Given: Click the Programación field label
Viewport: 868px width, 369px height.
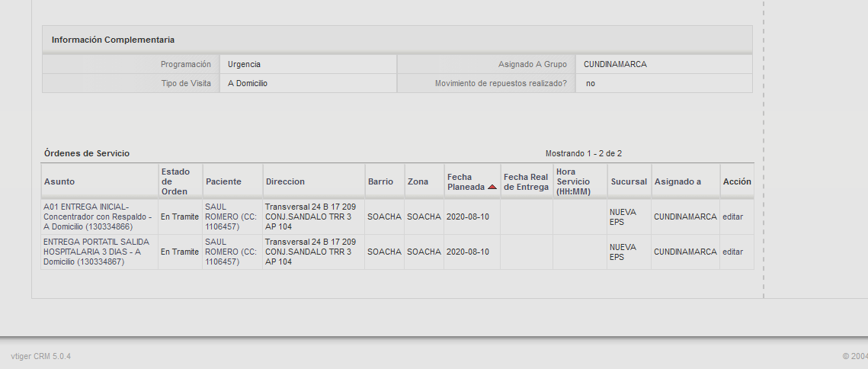Looking at the screenshot, I should click(185, 64).
